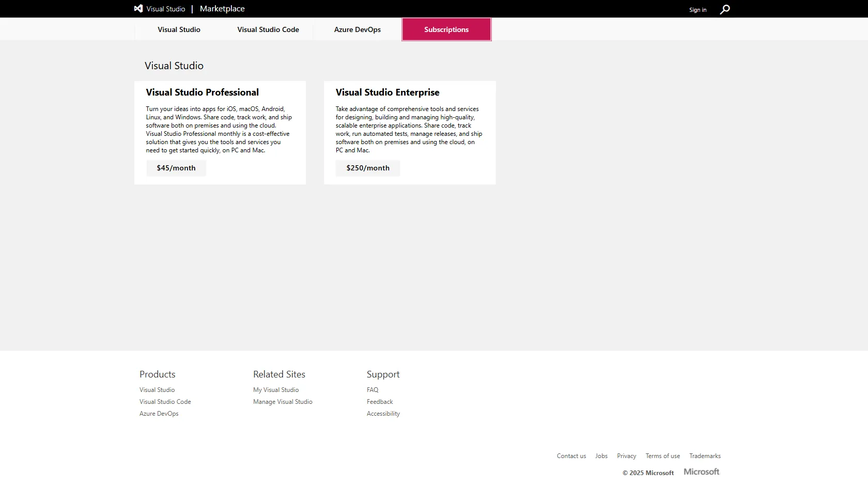
Task: Click Sign in
Action: (698, 10)
